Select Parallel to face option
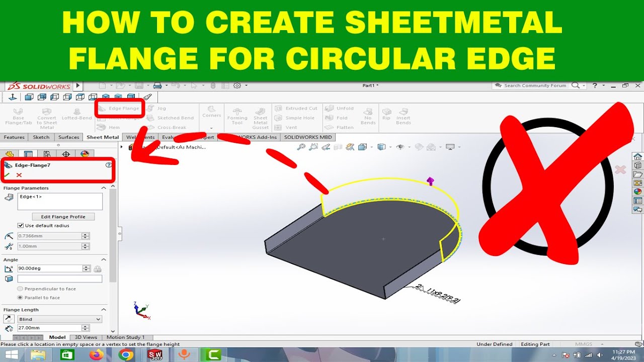The width and height of the screenshot is (644, 362). pyautogui.click(x=20, y=298)
